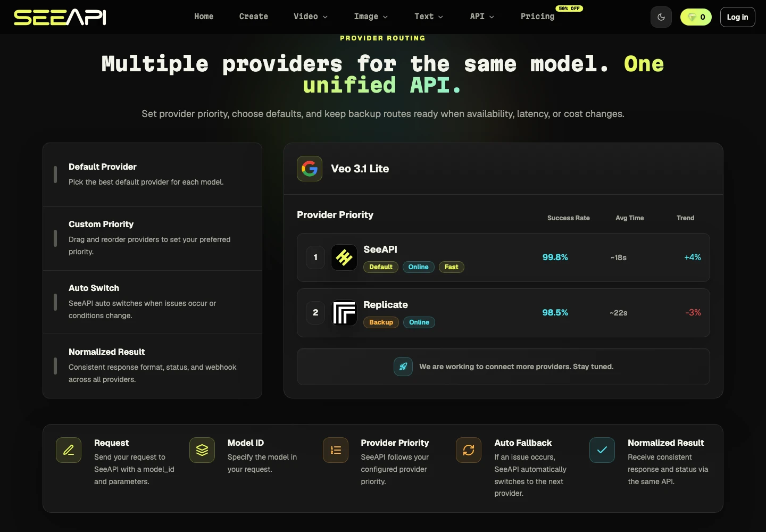Viewport: 766px width, 532px height.
Task: Click the Log in button
Action: coord(737,17)
